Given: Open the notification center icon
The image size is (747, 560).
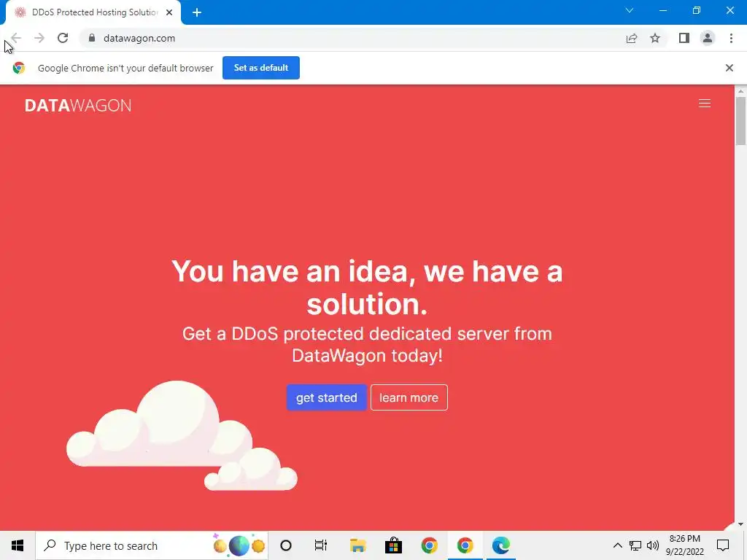Looking at the screenshot, I should [x=723, y=545].
